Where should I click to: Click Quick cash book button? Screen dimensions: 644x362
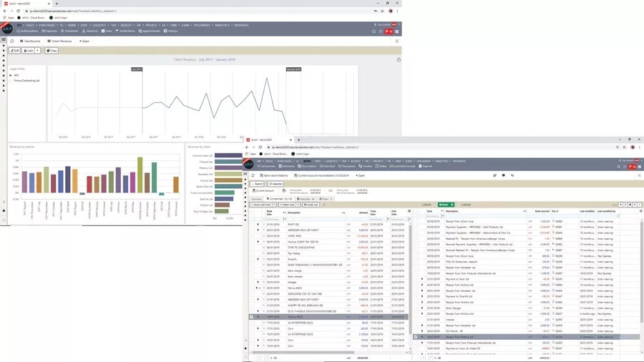261,205
